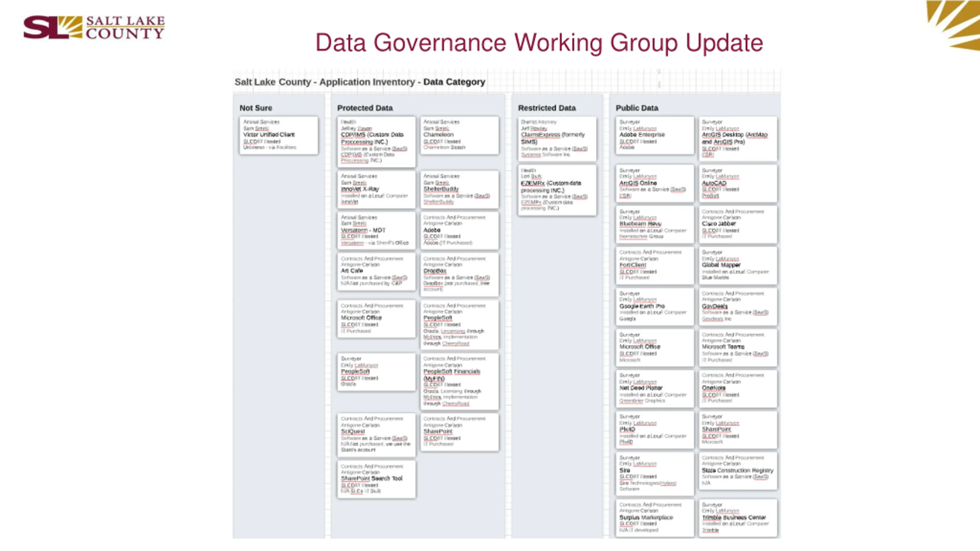Screen dimensions: 980x551
Task: Select the Not Sure column header
Action: [x=256, y=108]
